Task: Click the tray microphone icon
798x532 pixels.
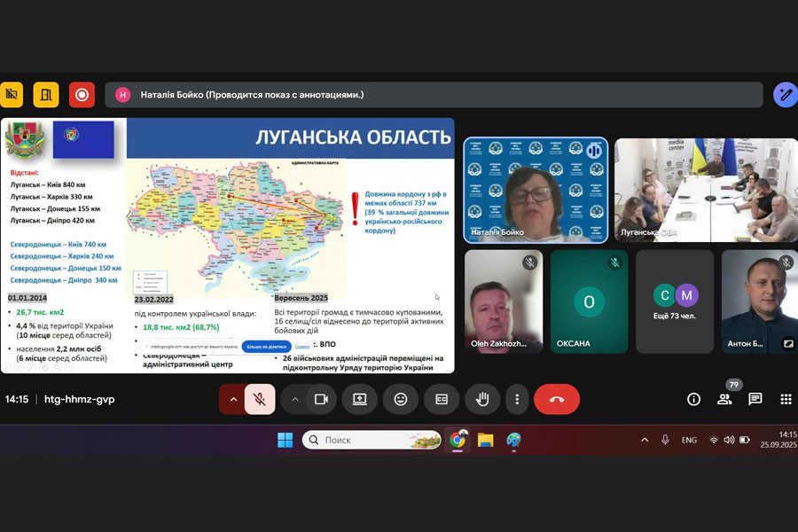Action: click(x=665, y=440)
